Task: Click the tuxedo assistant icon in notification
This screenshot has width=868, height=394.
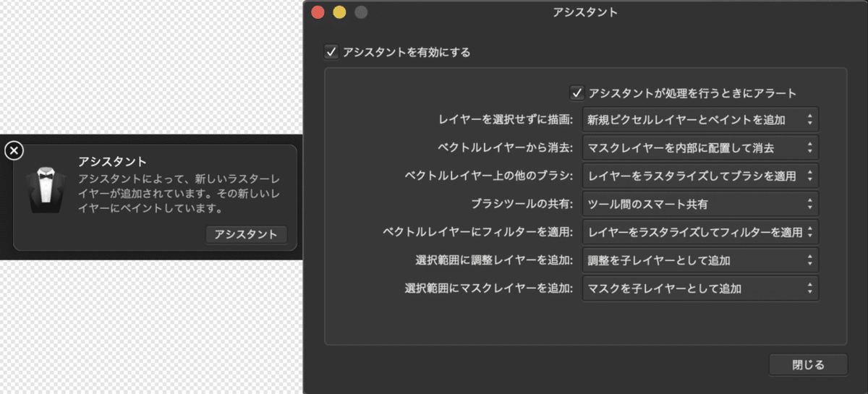Action: pyautogui.click(x=46, y=190)
